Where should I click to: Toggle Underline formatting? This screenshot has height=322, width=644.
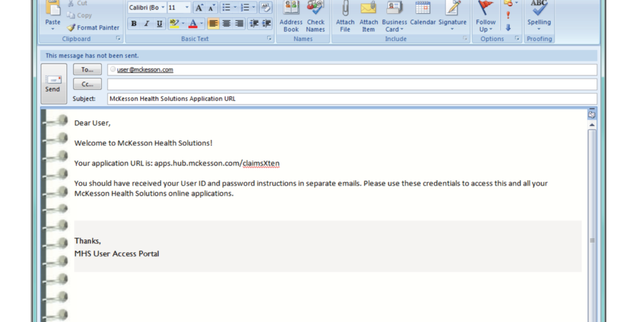coord(158,24)
